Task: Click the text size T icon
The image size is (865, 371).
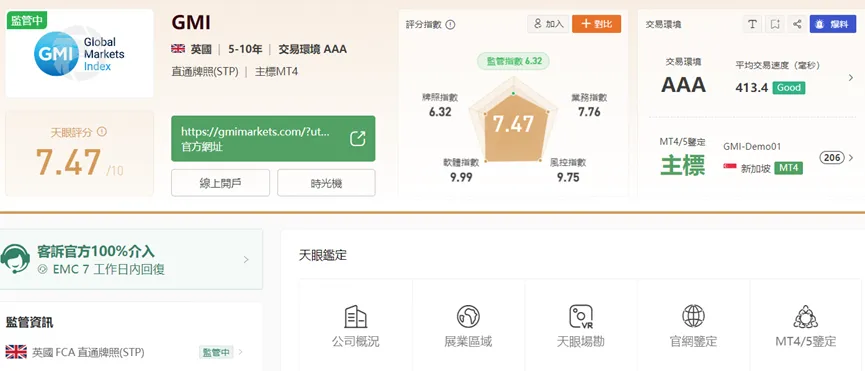Action: 752,24
